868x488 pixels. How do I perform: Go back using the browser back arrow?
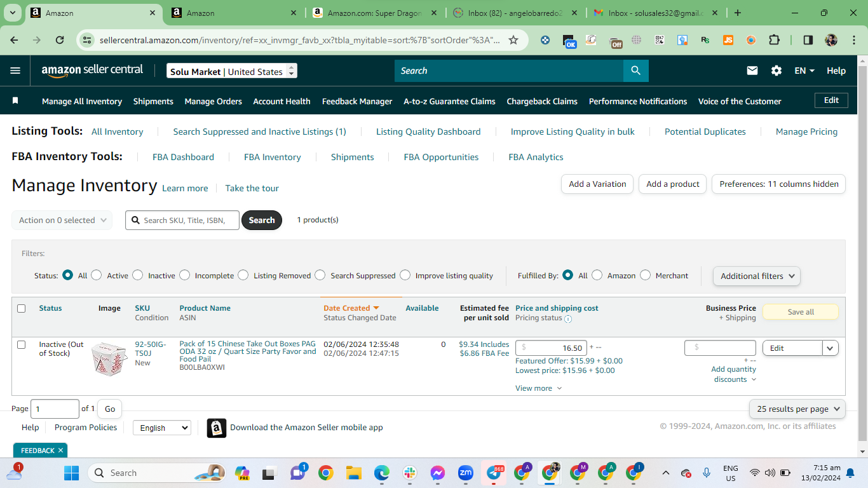[x=15, y=40]
